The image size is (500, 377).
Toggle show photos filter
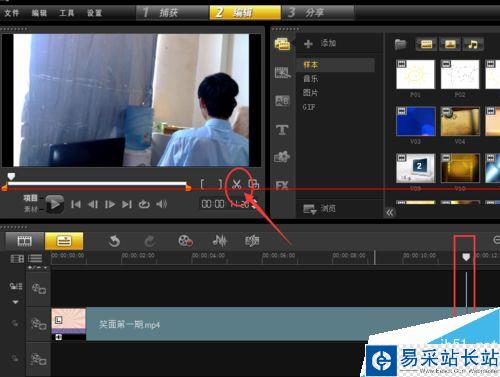[450, 44]
